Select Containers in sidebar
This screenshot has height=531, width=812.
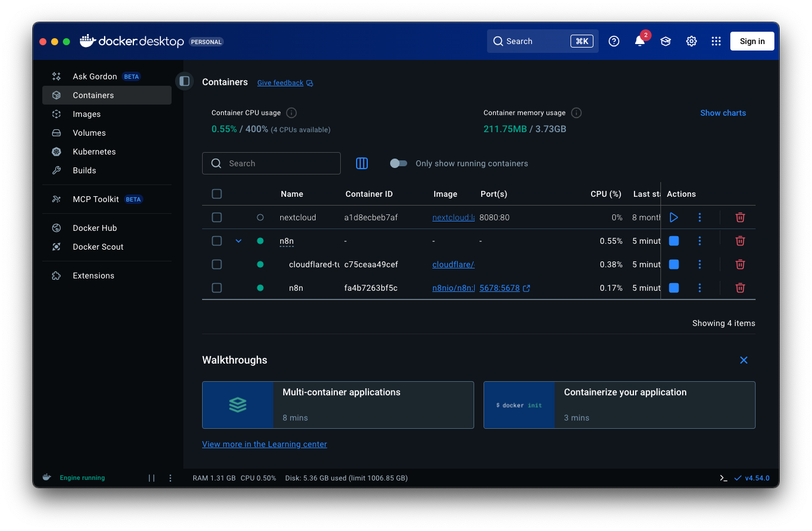coord(107,95)
